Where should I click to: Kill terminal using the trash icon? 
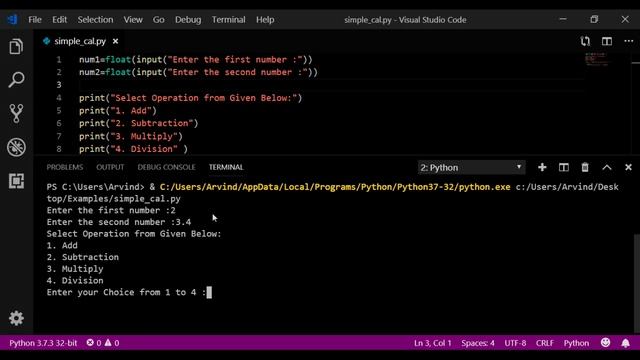[x=585, y=167]
